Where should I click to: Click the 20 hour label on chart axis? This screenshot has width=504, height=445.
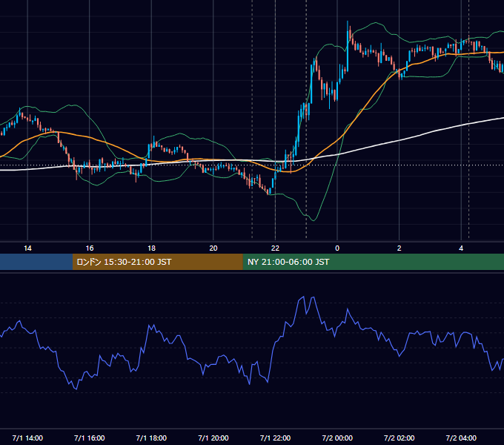213,248
